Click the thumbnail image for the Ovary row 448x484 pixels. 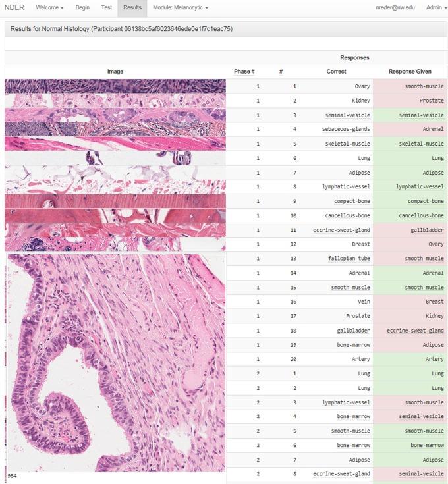pos(115,86)
